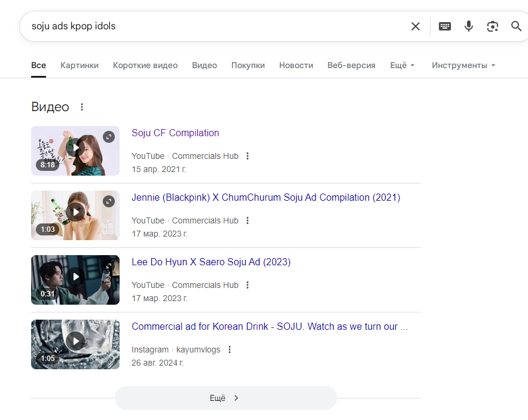Clear the search query with X icon

pyautogui.click(x=416, y=26)
